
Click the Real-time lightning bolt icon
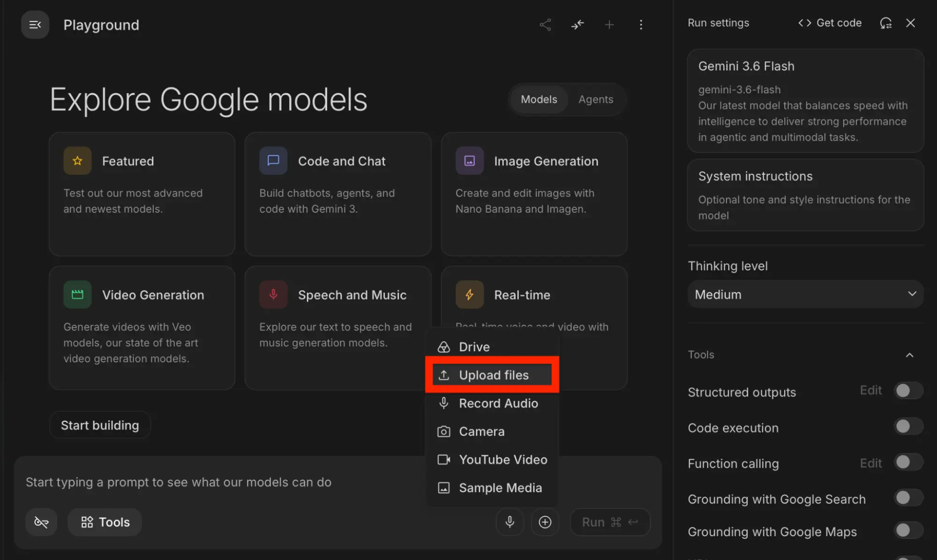(x=470, y=295)
